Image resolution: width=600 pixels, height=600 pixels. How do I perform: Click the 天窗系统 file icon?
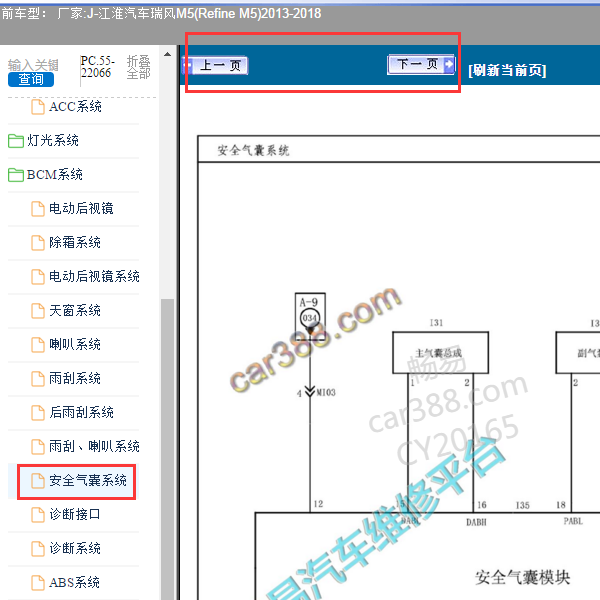(x=38, y=310)
